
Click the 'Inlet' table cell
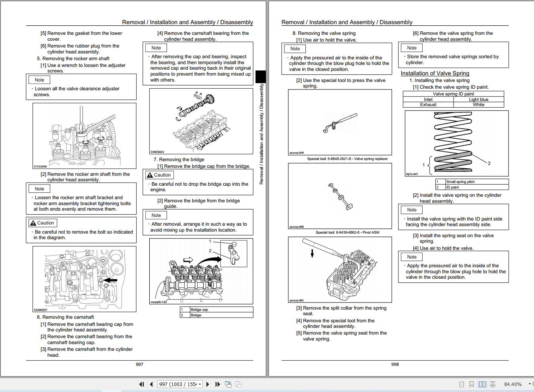428,99
